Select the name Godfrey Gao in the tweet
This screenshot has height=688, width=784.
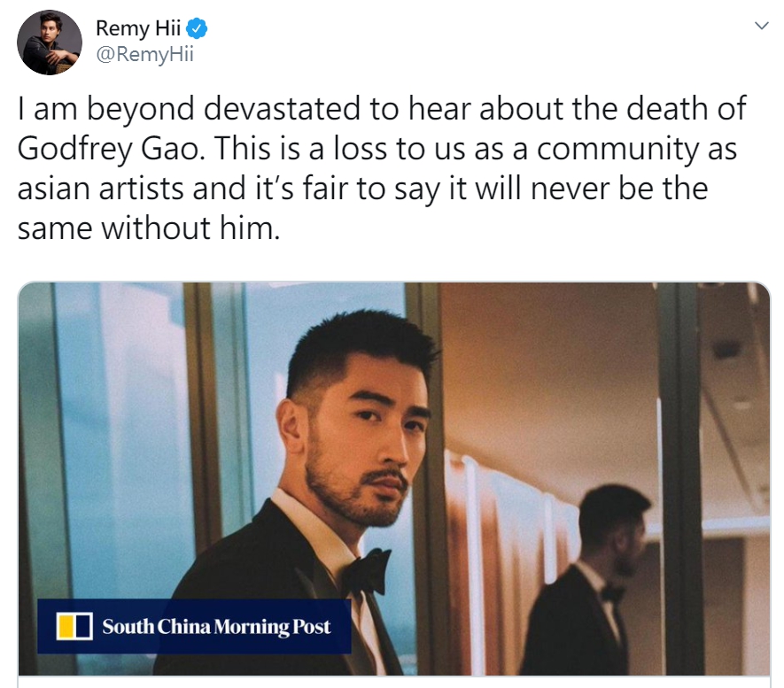tap(108, 150)
